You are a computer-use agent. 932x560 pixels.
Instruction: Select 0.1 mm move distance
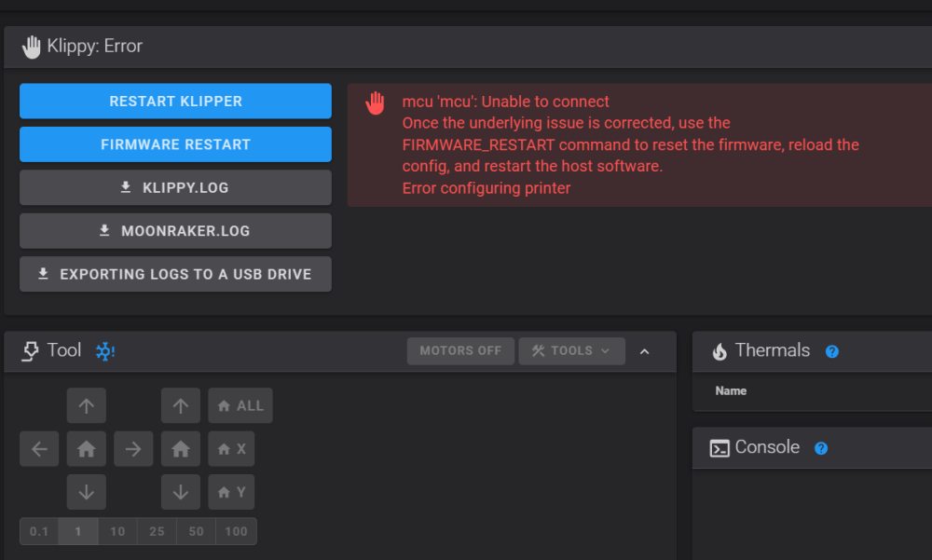(39, 531)
